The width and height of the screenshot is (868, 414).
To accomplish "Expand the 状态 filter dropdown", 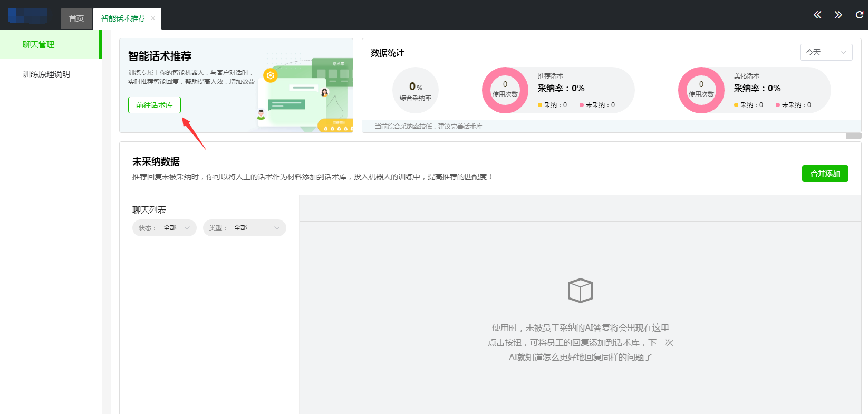I will (x=164, y=228).
